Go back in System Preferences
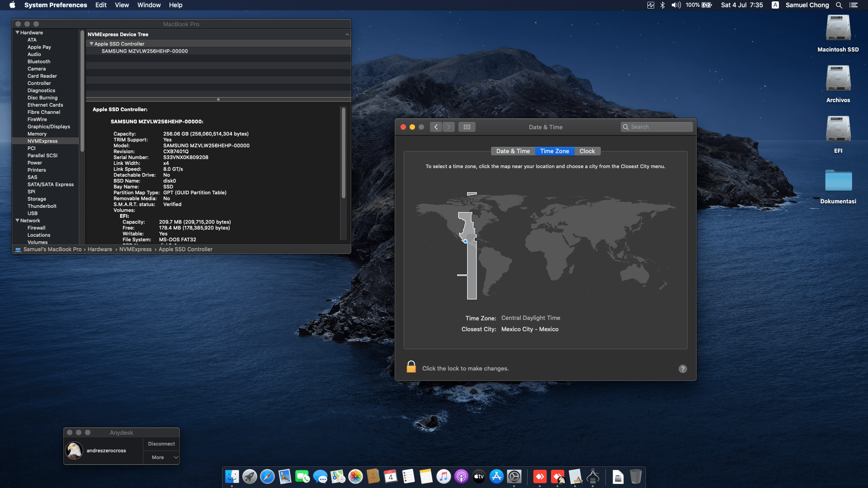 coord(436,127)
